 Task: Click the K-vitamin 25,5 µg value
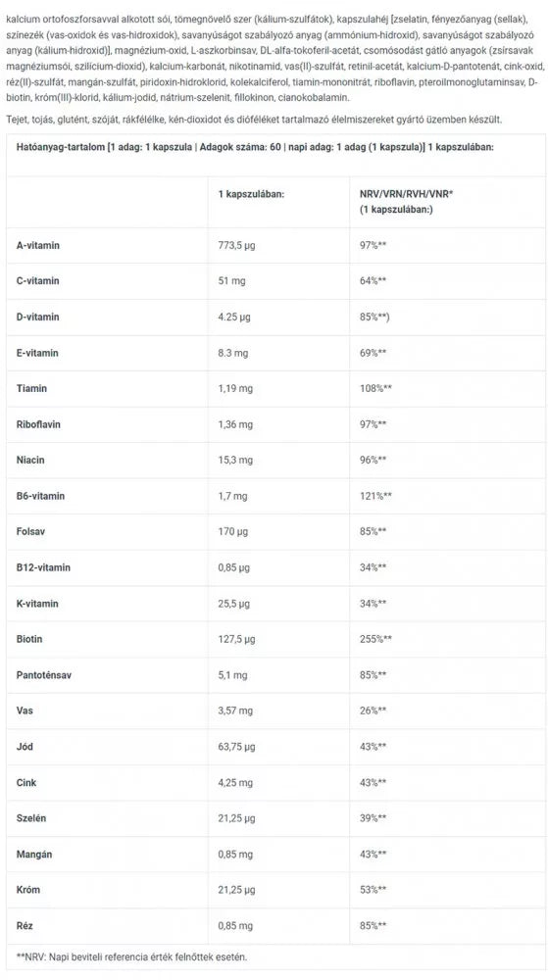tap(233, 604)
